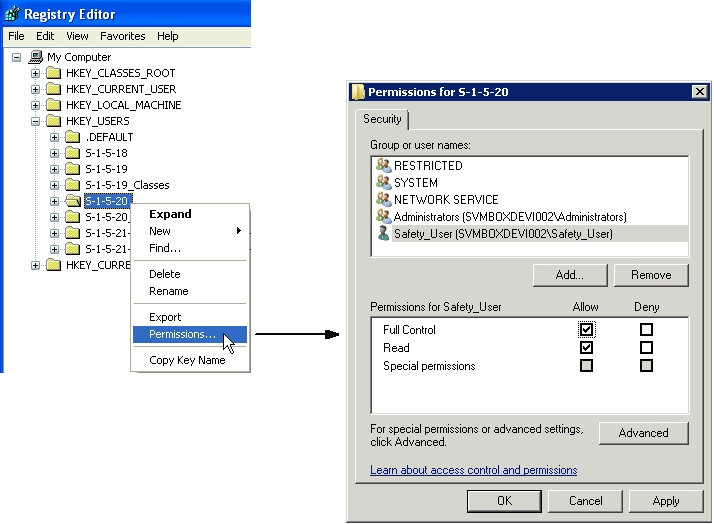
Task: Toggle Allow checkbox for Special permissions
Action: coord(586,366)
